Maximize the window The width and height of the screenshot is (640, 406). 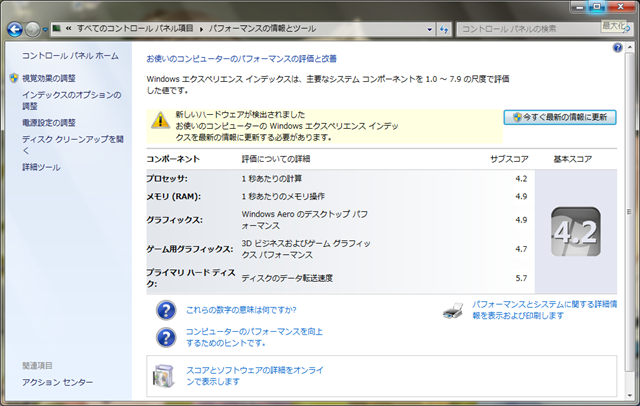597,7
